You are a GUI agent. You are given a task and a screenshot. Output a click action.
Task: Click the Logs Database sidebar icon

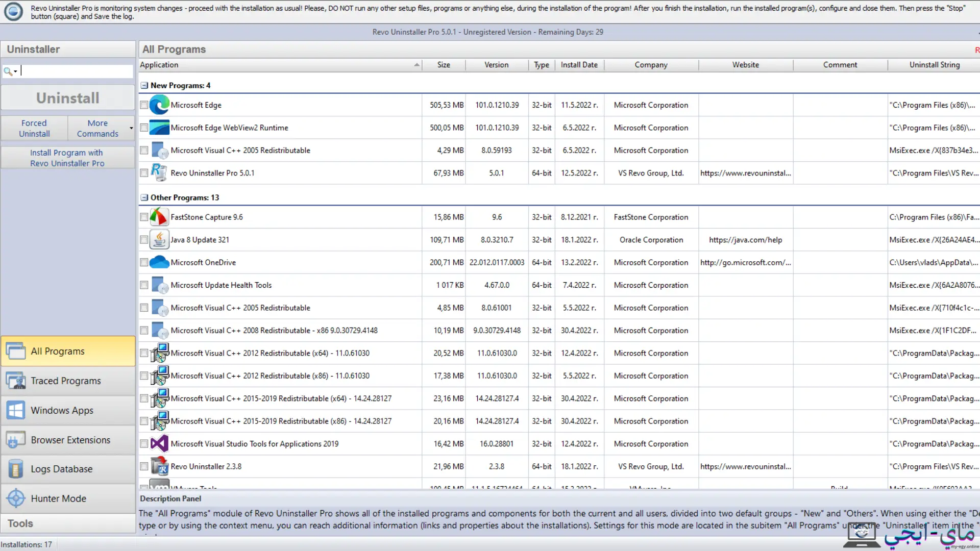point(16,469)
